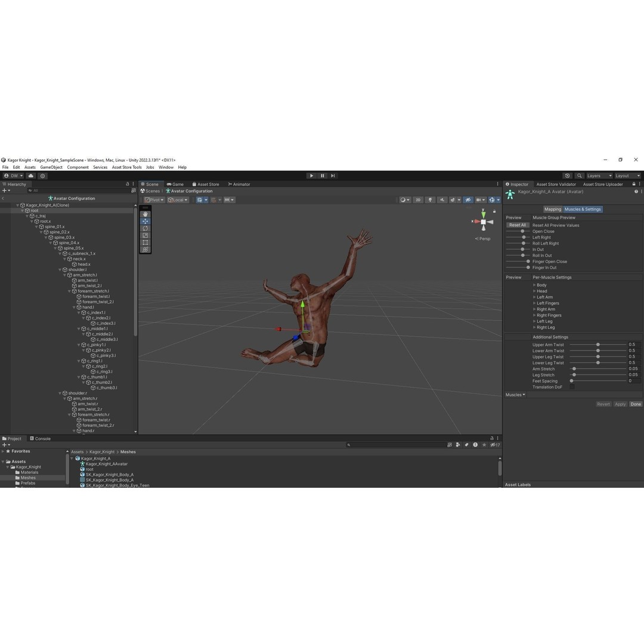Screen dimensions: 644x644
Task: Collapse the shoulder.l hierarchy node
Action: point(60,270)
